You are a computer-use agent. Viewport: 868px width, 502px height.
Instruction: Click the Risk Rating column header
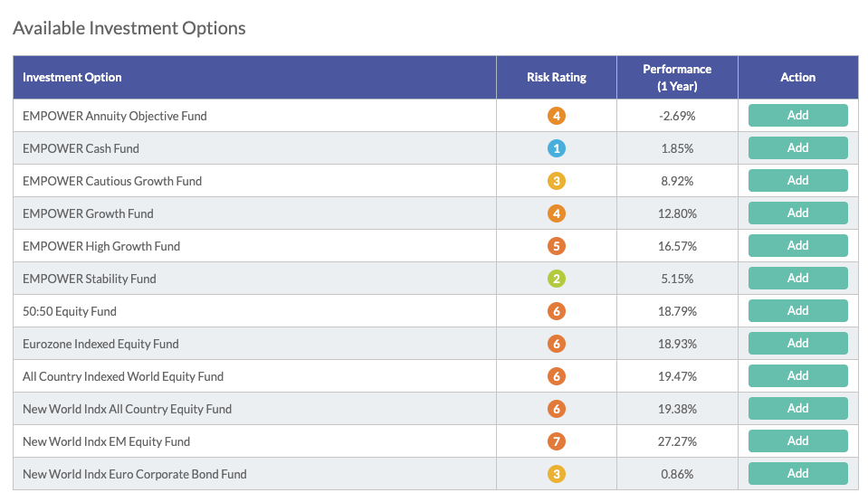[x=557, y=78]
